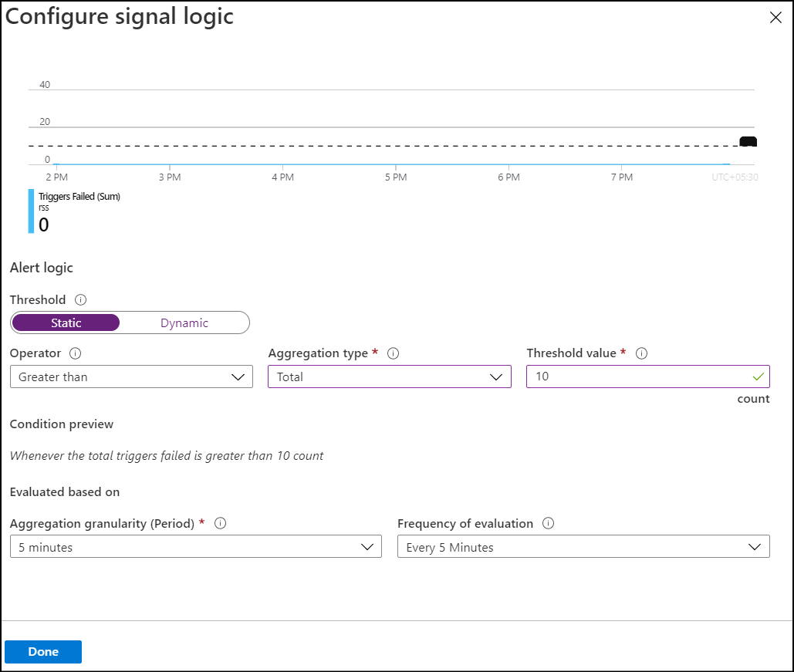Click the Aggregation granularity info icon
The height and width of the screenshot is (672, 794).
220,523
